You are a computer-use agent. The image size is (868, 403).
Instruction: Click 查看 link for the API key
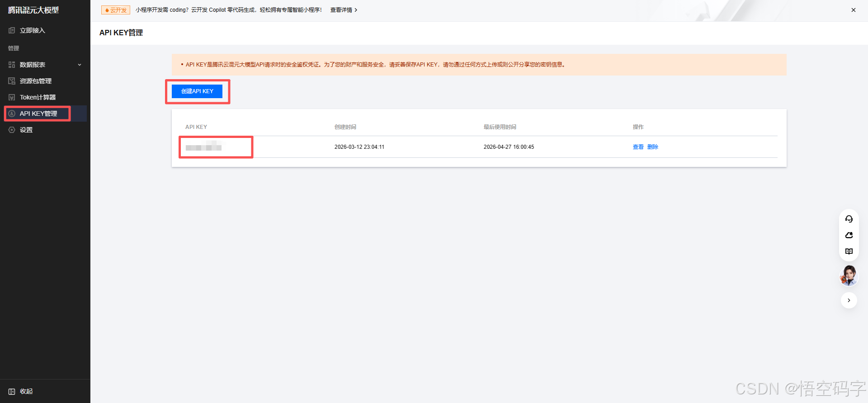pos(638,147)
